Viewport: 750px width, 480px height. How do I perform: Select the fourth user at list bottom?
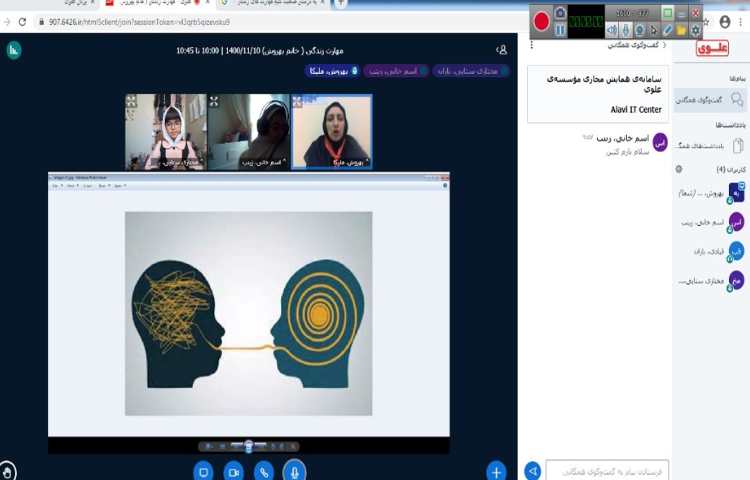711,281
